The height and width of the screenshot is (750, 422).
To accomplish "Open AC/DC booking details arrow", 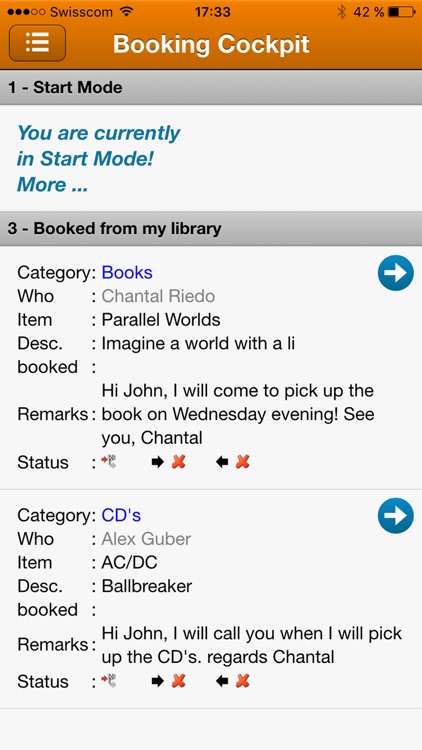I will click(395, 516).
